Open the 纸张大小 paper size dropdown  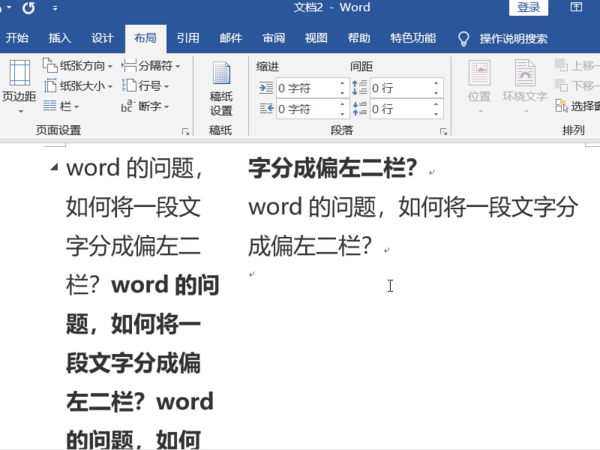[x=78, y=86]
